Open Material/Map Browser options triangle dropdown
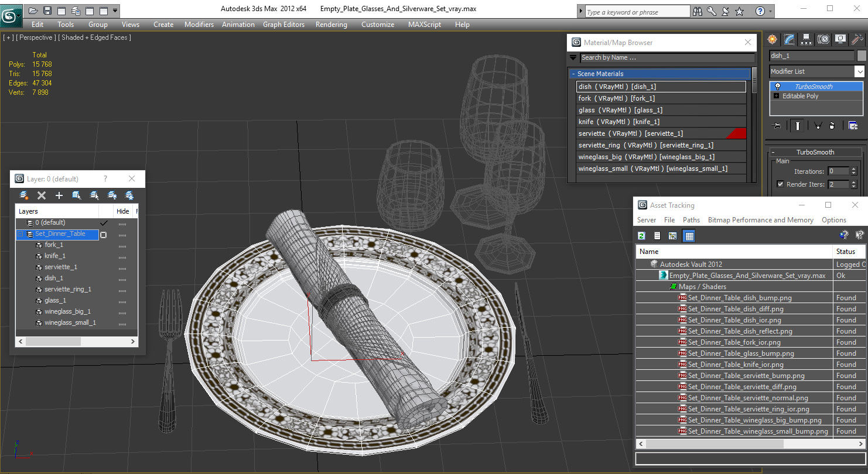 click(x=573, y=58)
